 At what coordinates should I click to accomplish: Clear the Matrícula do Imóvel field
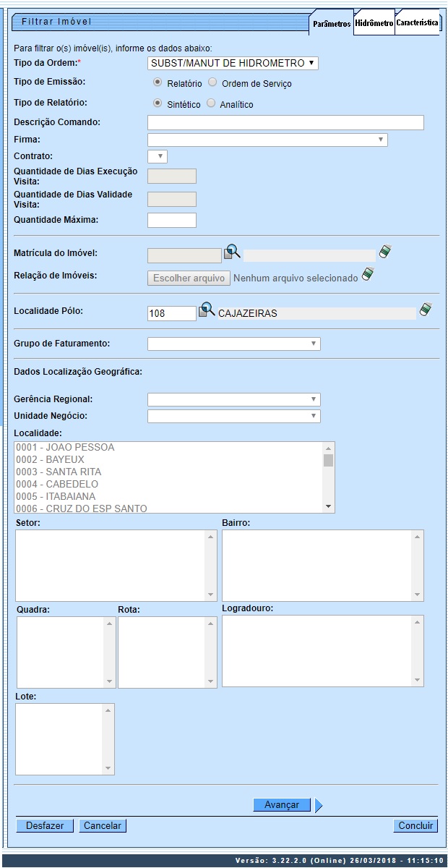(x=385, y=252)
